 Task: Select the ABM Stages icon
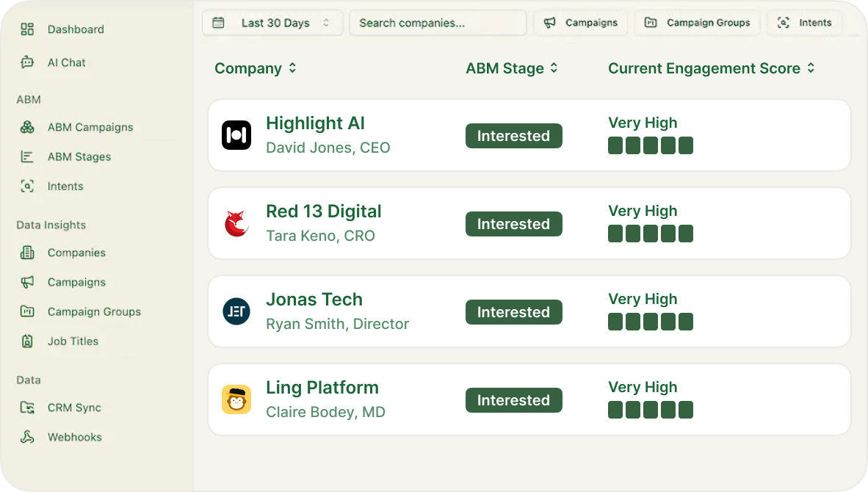coord(27,156)
